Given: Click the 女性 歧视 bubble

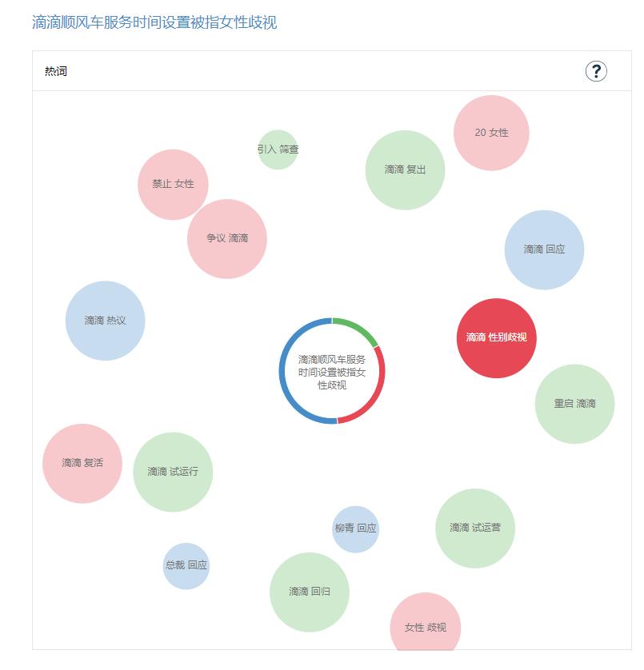Looking at the screenshot, I should [426, 627].
